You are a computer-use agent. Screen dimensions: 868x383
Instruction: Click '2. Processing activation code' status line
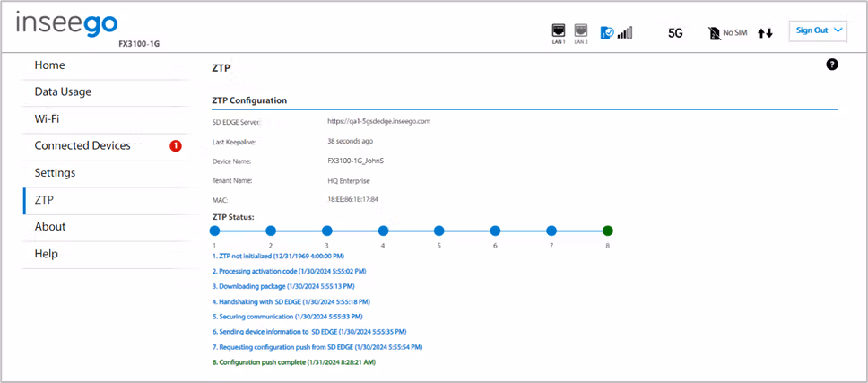point(289,272)
